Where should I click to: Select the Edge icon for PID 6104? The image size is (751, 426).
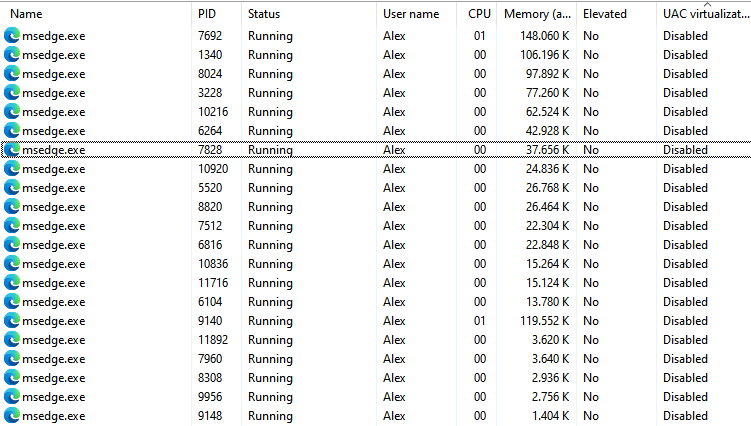coord(12,301)
